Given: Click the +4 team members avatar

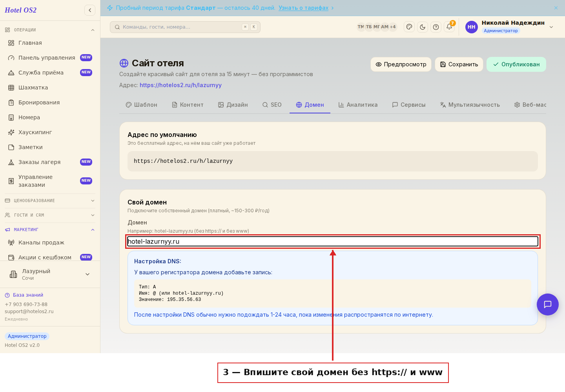Looking at the screenshot, I should pos(393,27).
